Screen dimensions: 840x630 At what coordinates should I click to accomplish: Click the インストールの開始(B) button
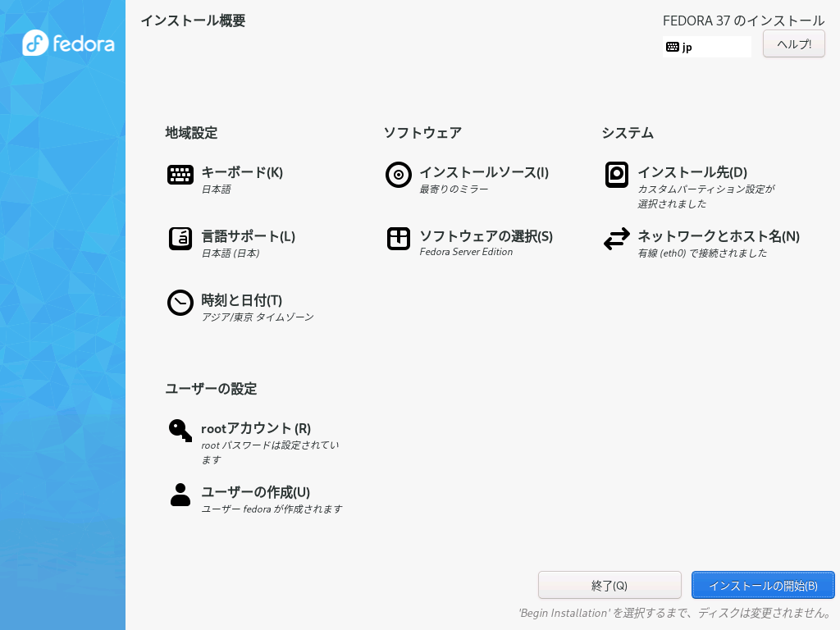pyautogui.click(x=763, y=585)
